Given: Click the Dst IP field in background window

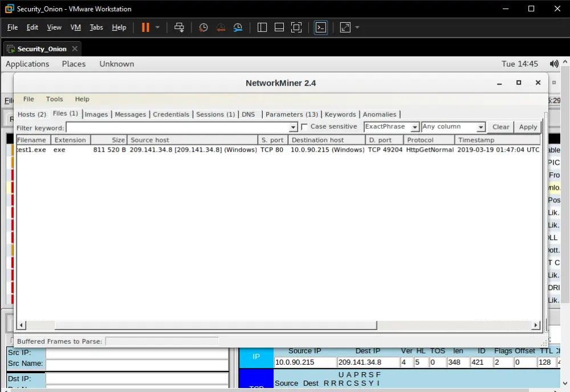Looking at the screenshot, I should pos(137,378).
